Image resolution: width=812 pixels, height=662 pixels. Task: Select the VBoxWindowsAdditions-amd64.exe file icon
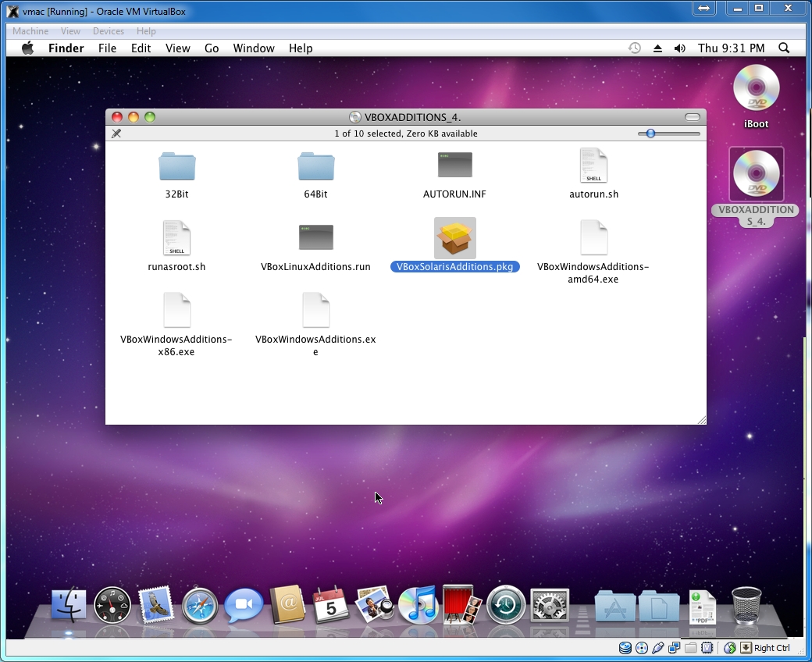point(593,237)
